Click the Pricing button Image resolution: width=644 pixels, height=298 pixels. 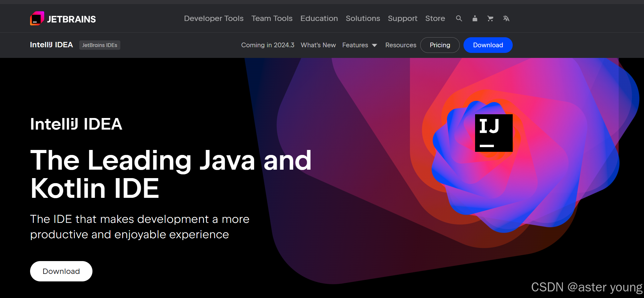pos(440,45)
